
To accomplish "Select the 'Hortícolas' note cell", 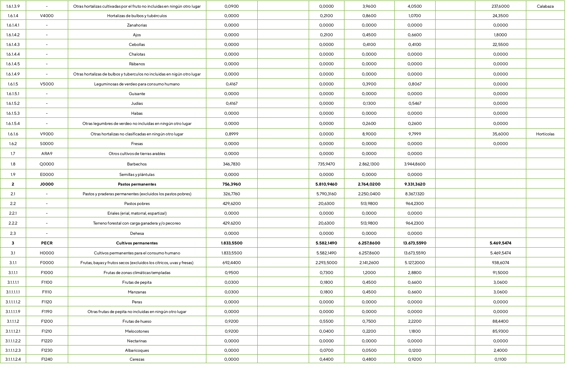I will (545, 134).
